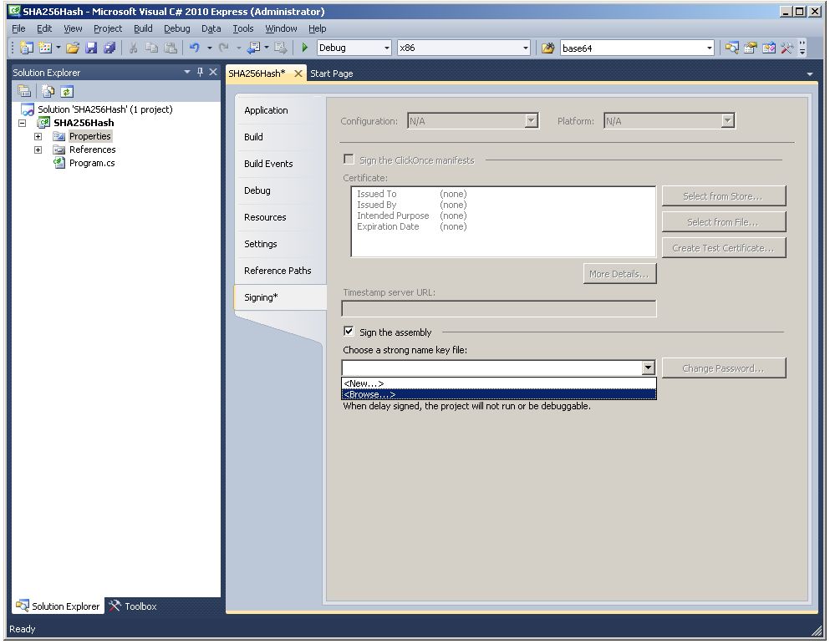
Task: Click the Cut scissors icon
Action: coord(134,48)
